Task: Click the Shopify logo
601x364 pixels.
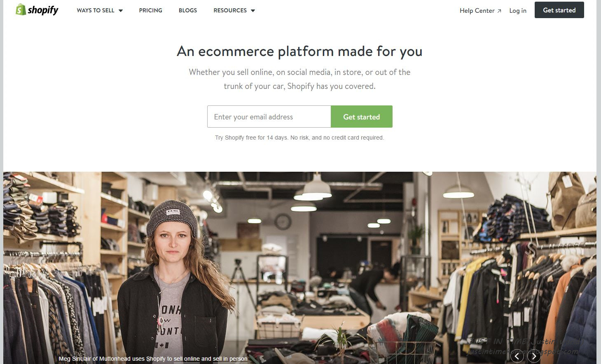Action: tap(37, 10)
